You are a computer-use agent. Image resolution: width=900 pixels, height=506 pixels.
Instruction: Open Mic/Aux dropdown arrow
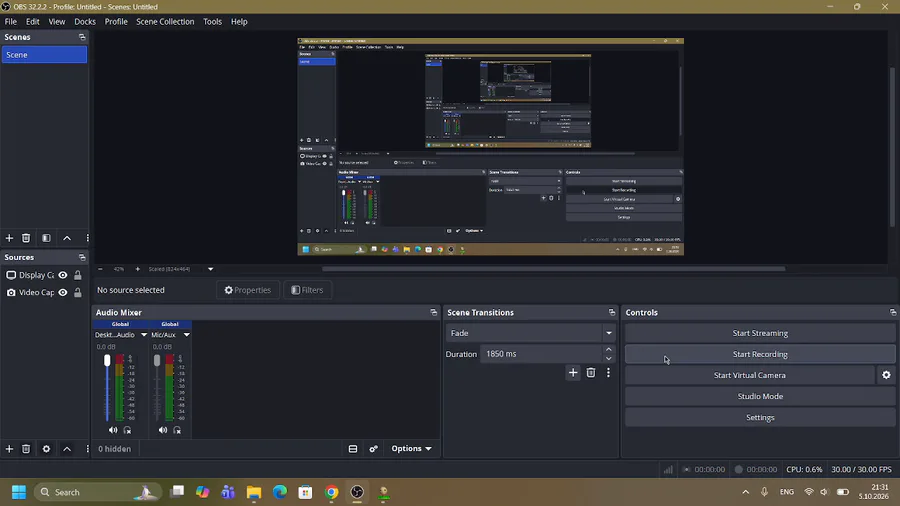point(187,334)
